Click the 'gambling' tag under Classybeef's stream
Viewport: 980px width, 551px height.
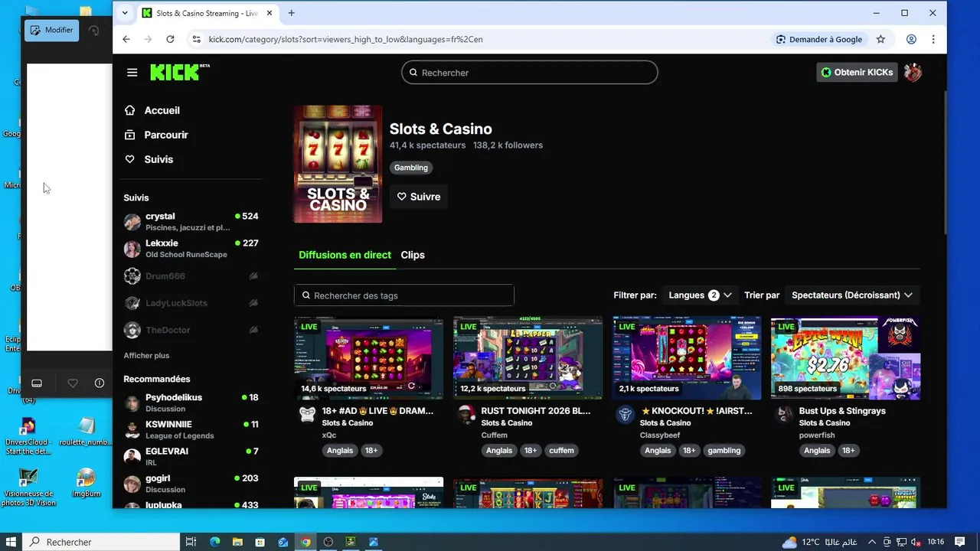(x=724, y=451)
